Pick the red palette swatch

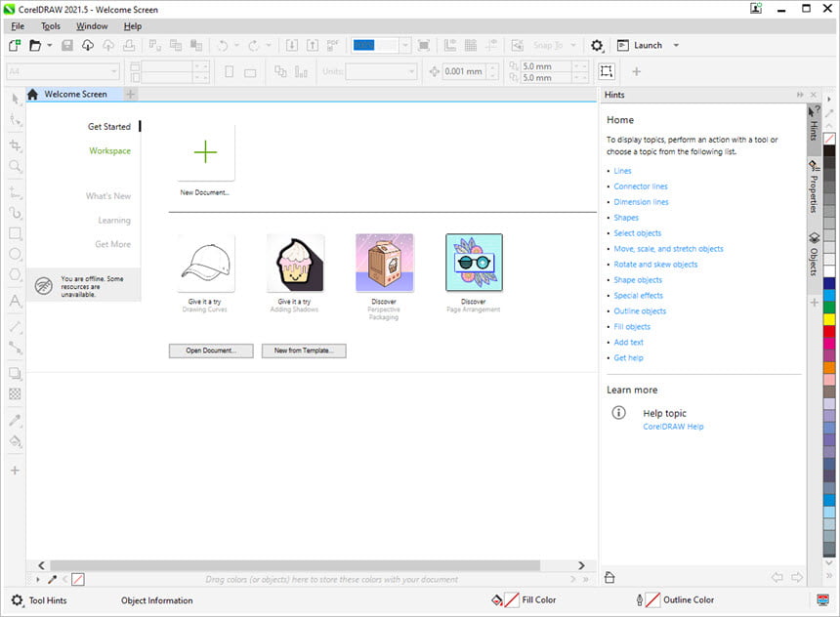point(829,332)
